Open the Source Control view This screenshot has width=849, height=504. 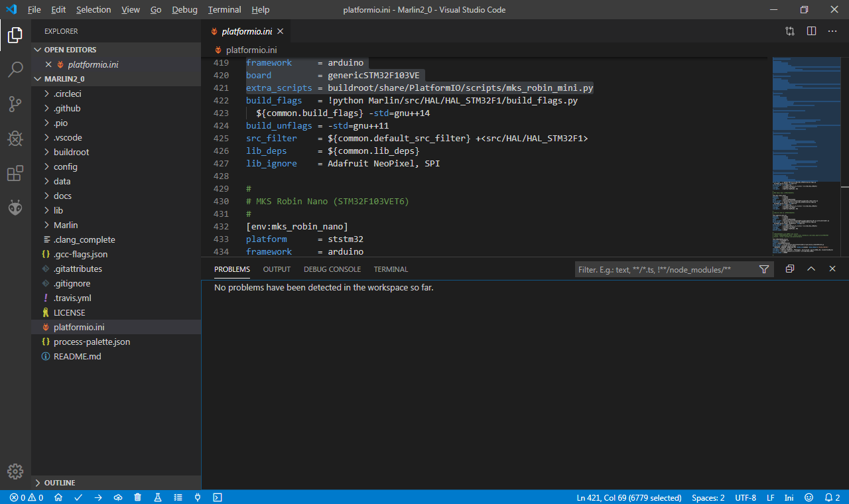15,103
